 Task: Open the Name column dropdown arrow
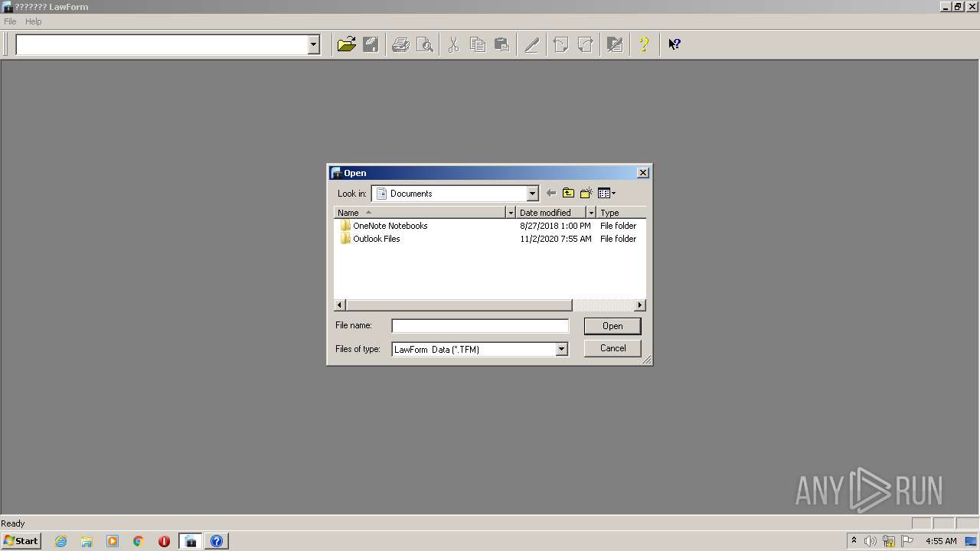click(511, 213)
